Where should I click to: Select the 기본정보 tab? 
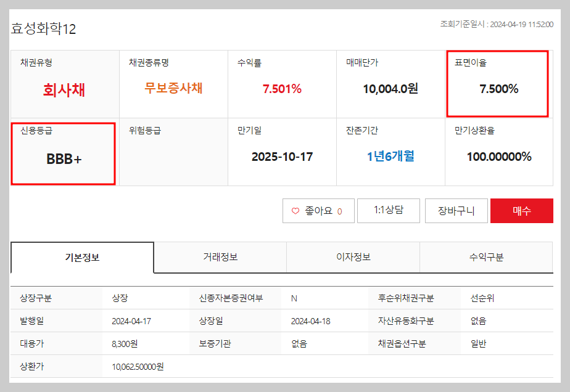[x=82, y=257]
